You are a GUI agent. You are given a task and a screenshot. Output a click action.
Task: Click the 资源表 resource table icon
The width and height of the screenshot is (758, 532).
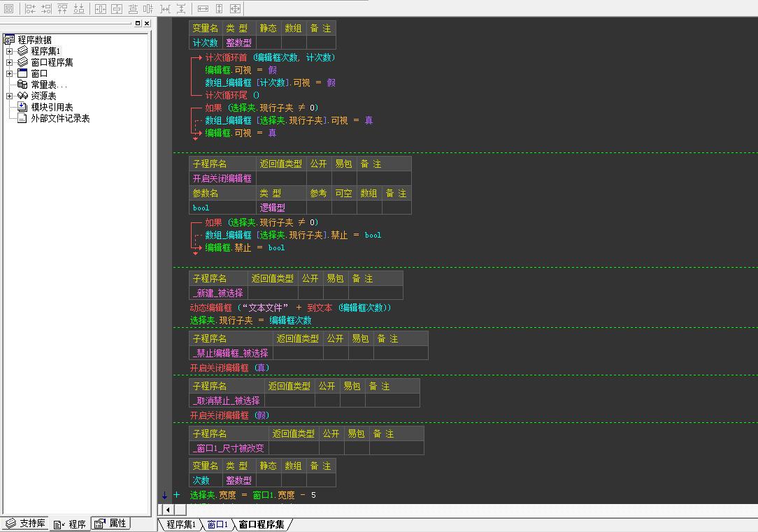click(22, 96)
